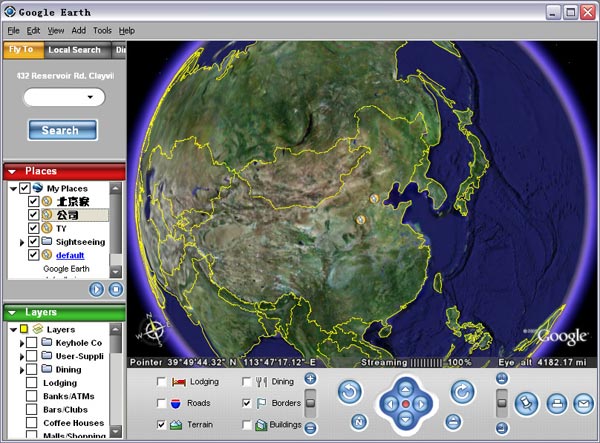
Task: Enable Banks/ATMs layer checkbox
Action: pos(31,396)
